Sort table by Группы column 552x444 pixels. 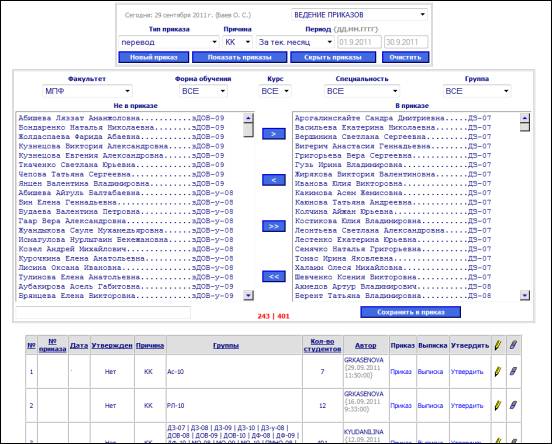point(226,345)
